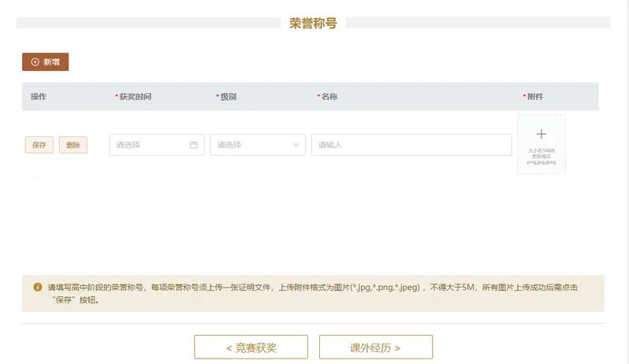Click the plus icon to upload attachment
This screenshot has width=629, height=364.
(x=541, y=135)
